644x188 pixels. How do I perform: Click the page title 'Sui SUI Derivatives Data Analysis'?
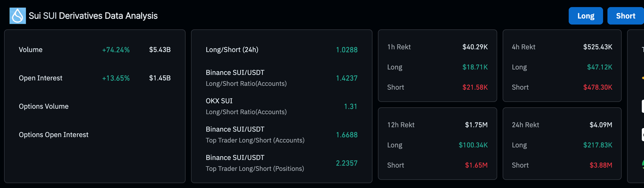(x=93, y=16)
